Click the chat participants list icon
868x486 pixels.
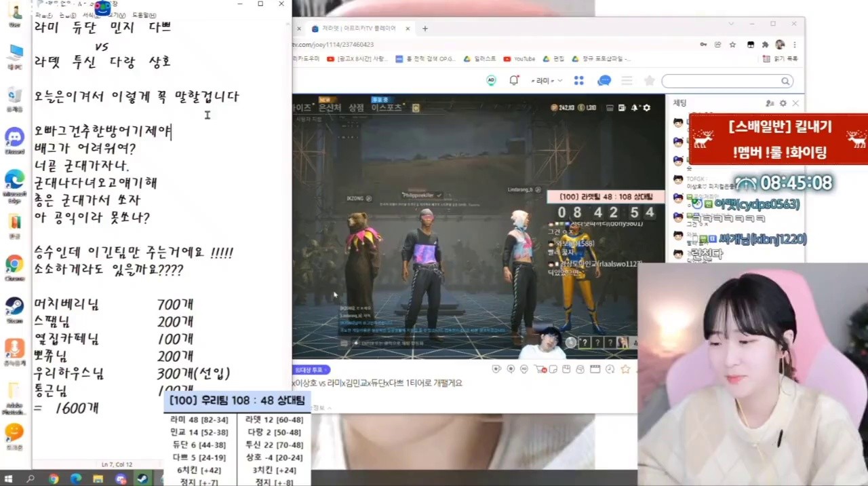click(x=770, y=103)
